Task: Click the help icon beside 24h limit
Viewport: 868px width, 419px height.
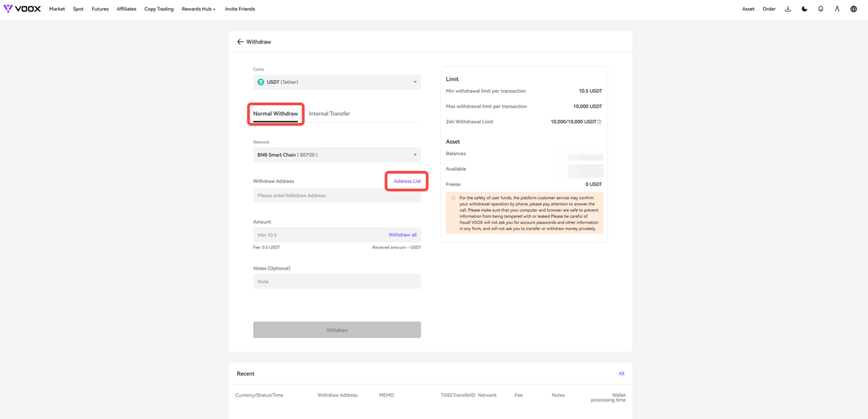Action: (599, 122)
